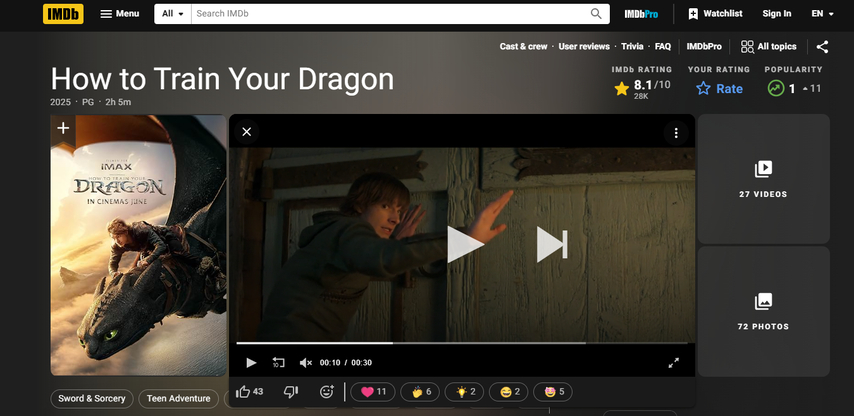This screenshot has height=416, width=854.
Task: Open the How to Train Your Dragon poster
Action: 138,245
